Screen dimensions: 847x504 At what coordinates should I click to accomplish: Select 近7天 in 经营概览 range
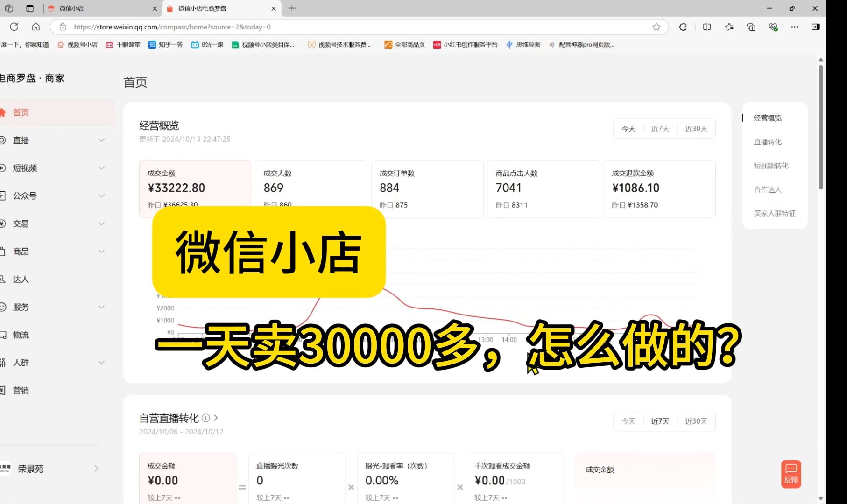coord(660,129)
